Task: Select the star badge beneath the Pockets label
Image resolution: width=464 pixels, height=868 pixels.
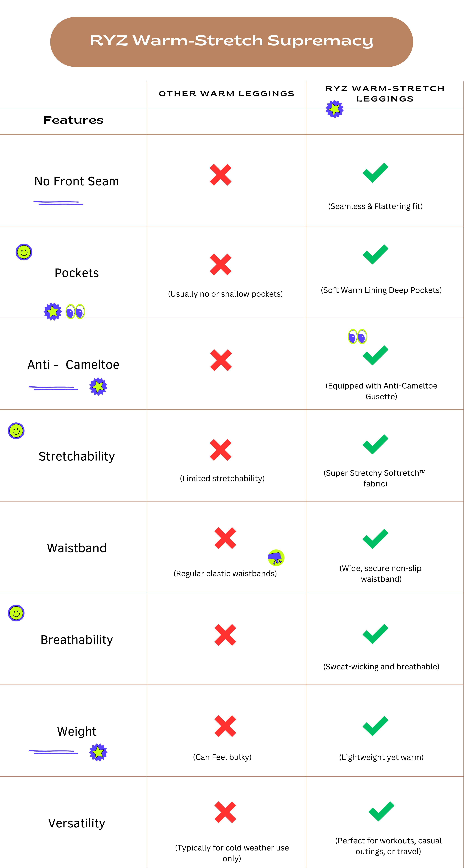Action: pos(53,312)
